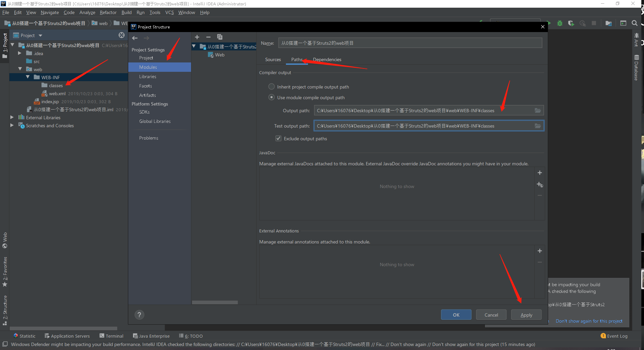The width and height of the screenshot is (644, 350).
Task: Click the green Run button in the IDE toolbar
Action: coord(548,23)
